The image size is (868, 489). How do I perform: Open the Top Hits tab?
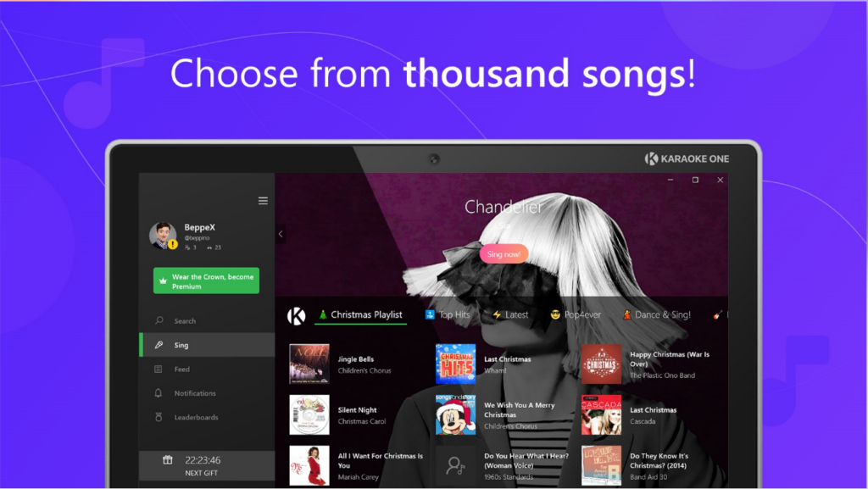[448, 314]
